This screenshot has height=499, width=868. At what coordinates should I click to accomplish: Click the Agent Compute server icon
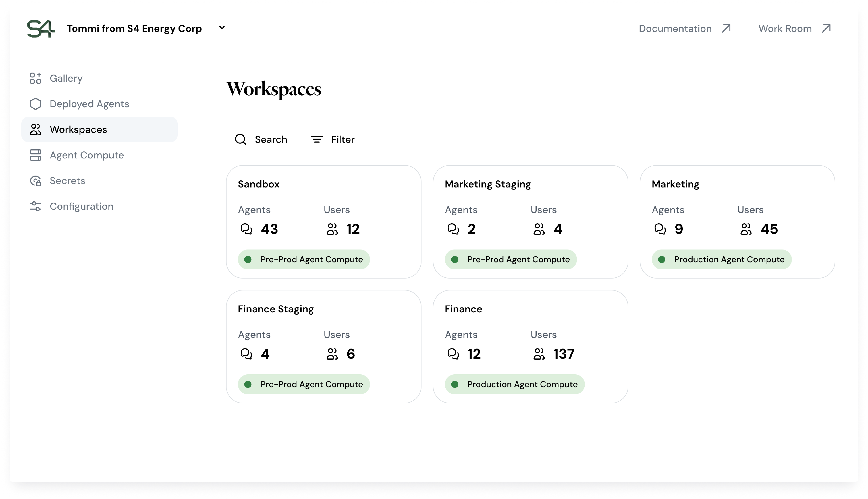click(x=35, y=155)
